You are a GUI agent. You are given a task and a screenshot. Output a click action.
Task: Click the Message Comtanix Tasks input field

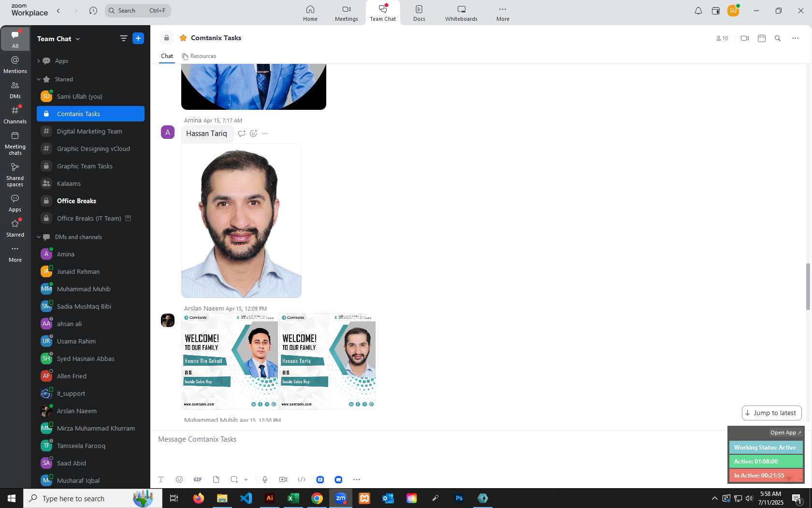coord(440,439)
